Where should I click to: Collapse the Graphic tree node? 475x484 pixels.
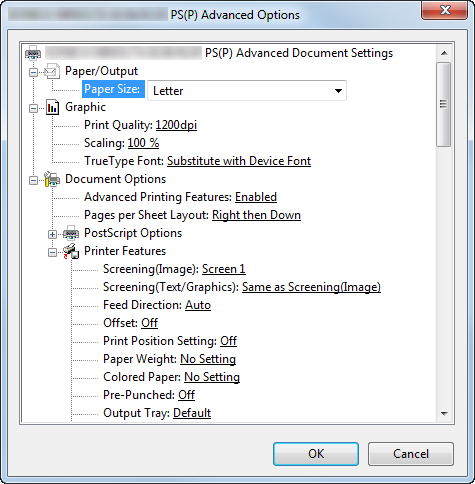click(x=33, y=108)
